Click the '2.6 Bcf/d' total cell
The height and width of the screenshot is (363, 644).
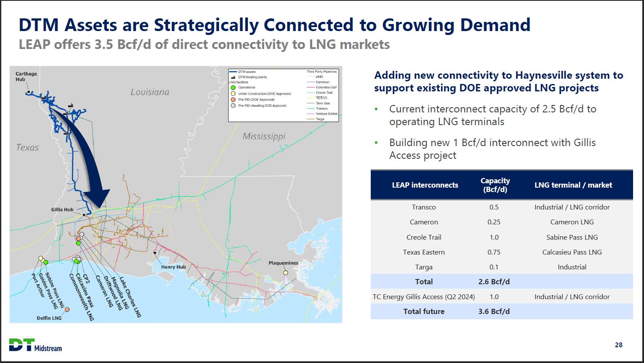494,282
